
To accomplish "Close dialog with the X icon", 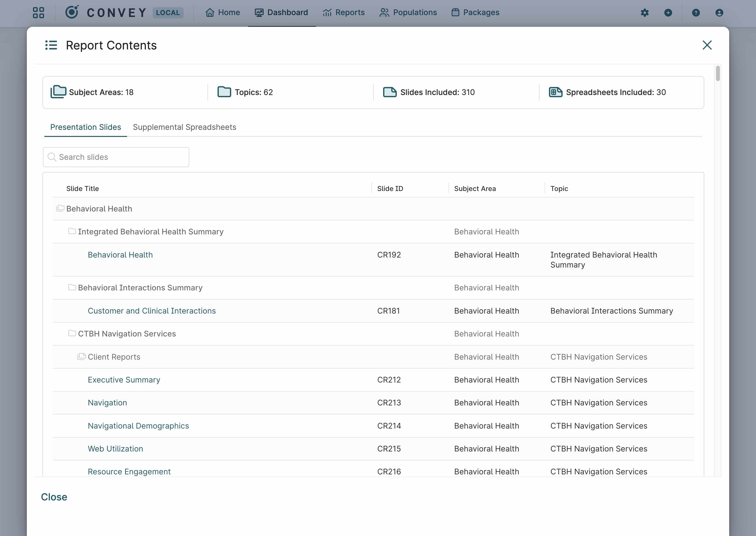I will [707, 45].
